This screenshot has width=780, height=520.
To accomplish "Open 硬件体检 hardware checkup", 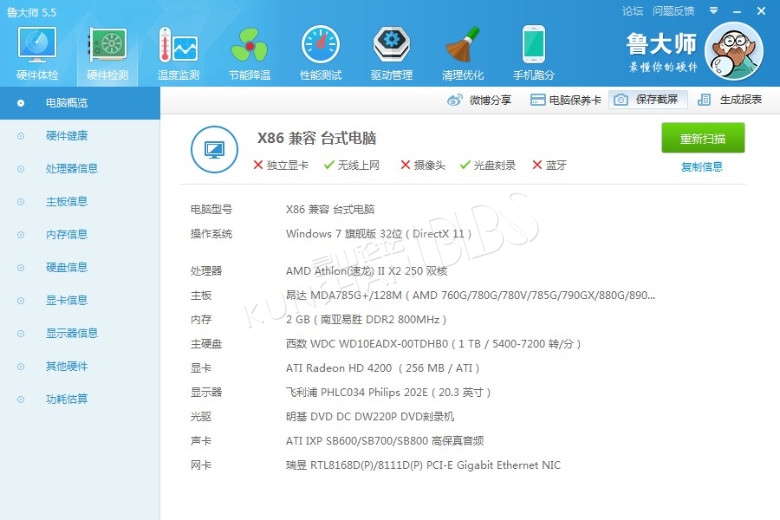I will [x=37, y=54].
